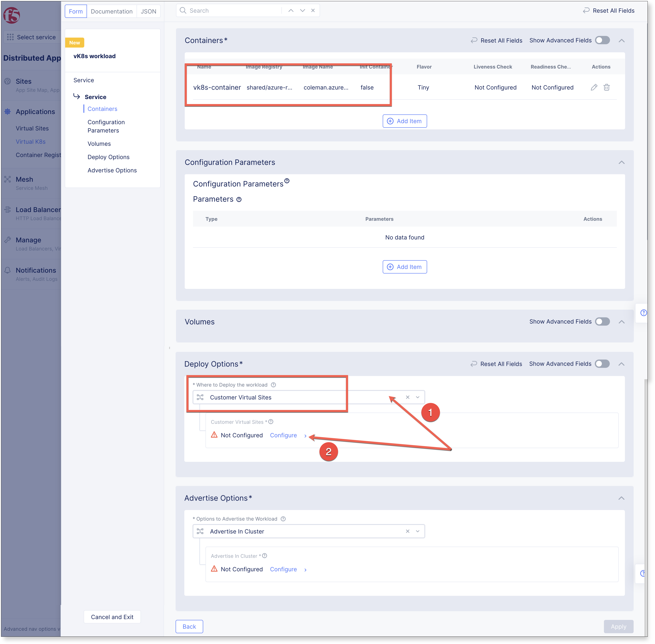
Task: Click the F5 logo icon
Action: [12, 15]
